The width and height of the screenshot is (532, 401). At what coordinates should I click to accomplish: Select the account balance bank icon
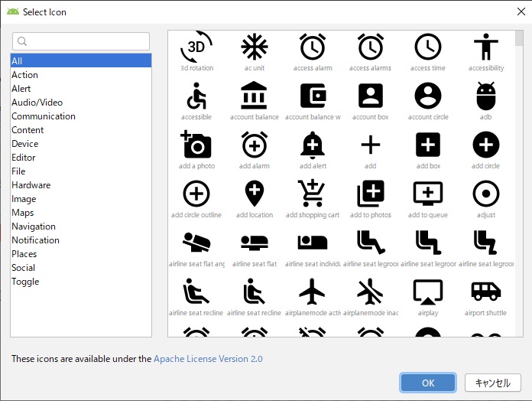click(255, 96)
